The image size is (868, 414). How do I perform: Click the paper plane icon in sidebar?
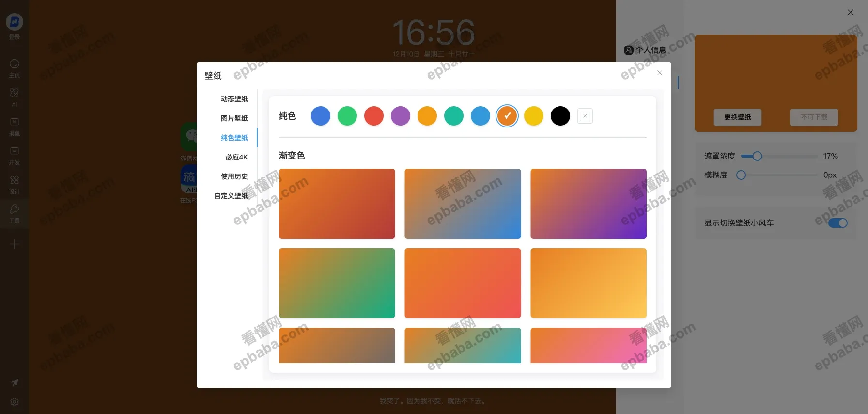coord(15,382)
